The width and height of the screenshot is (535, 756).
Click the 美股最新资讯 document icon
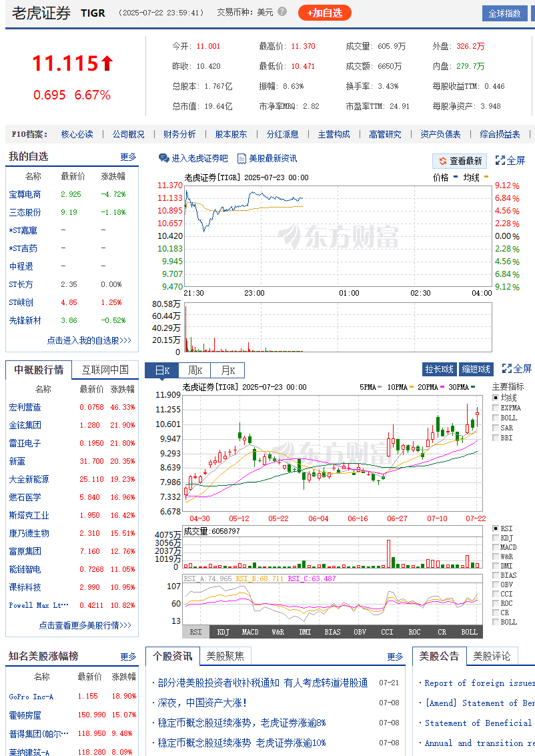pyautogui.click(x=241, y=159)
